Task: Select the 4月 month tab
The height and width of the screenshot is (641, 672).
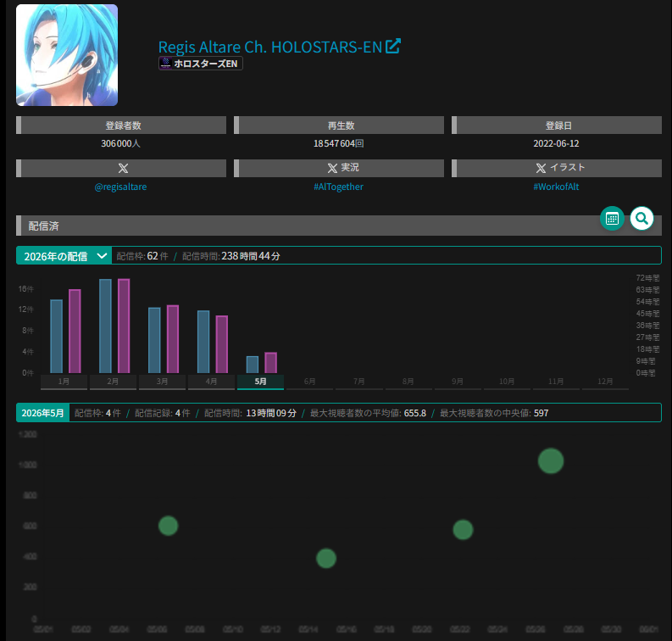Action: (x=211, y=382)
